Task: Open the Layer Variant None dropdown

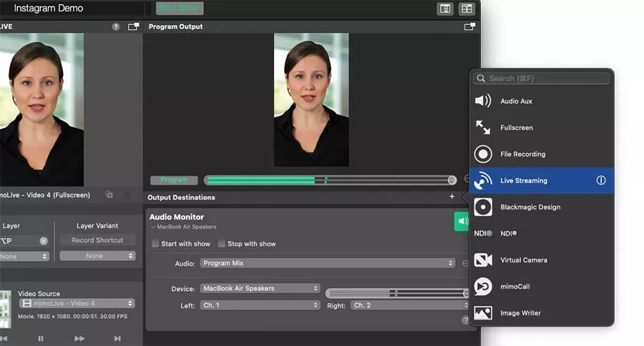Action: (97, 256)
